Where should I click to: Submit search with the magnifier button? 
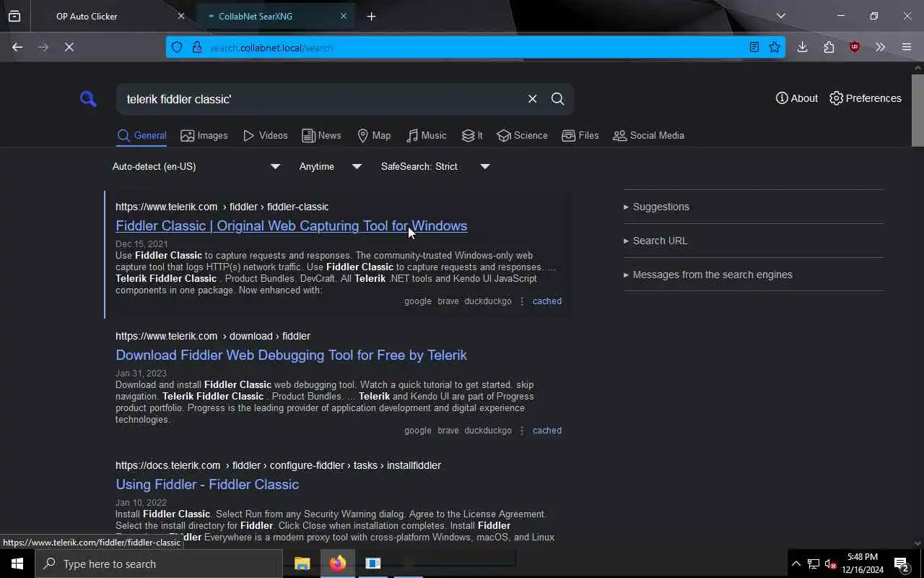(x=558, y=99)
